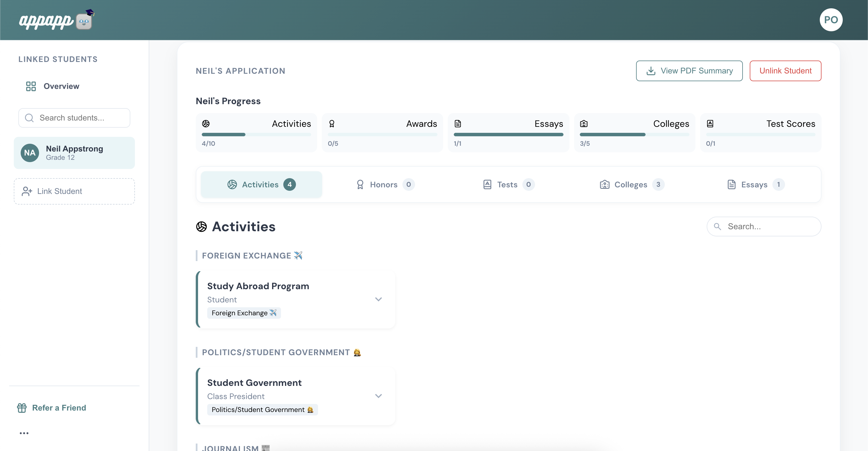
Task: Click the Test Scores 0/1 progress text
Action: [710, 143]
